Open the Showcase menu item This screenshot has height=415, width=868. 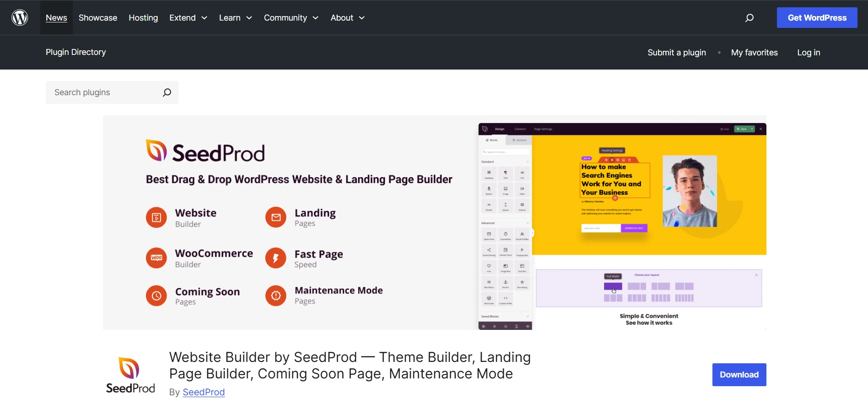coord(98,18)
